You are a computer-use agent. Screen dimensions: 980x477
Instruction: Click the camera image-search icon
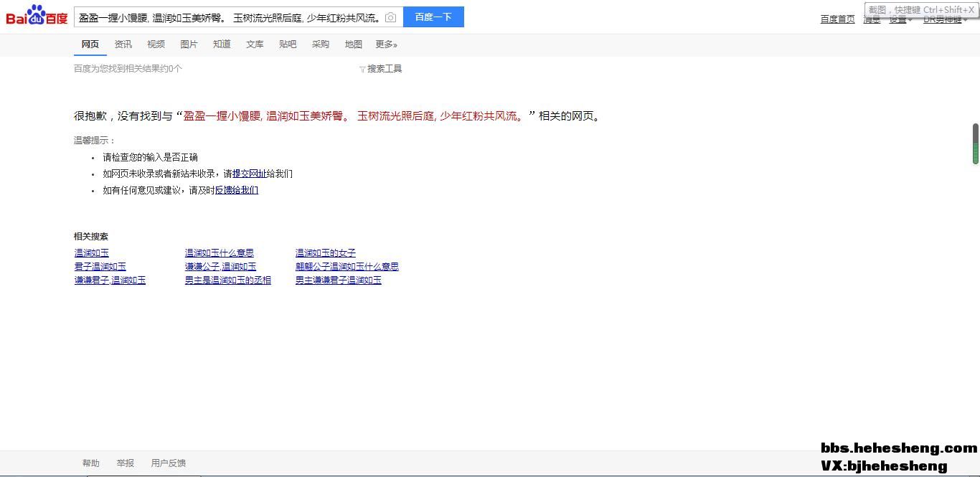click(390, 17)
